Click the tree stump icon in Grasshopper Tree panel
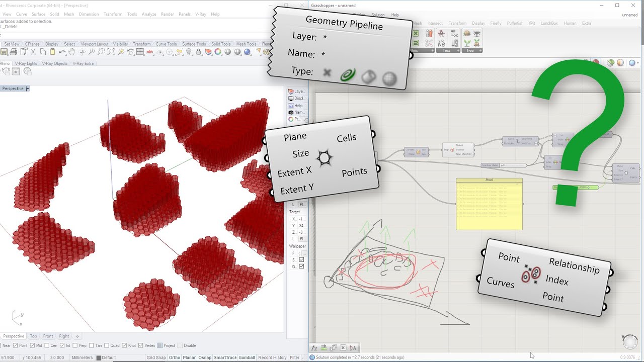This screenshot has width=644, height=362. coord(467,33)
